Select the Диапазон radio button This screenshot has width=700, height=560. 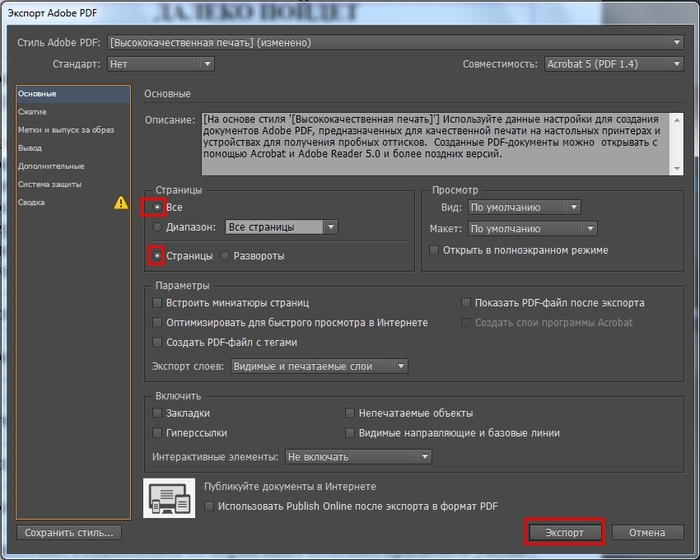156,227
